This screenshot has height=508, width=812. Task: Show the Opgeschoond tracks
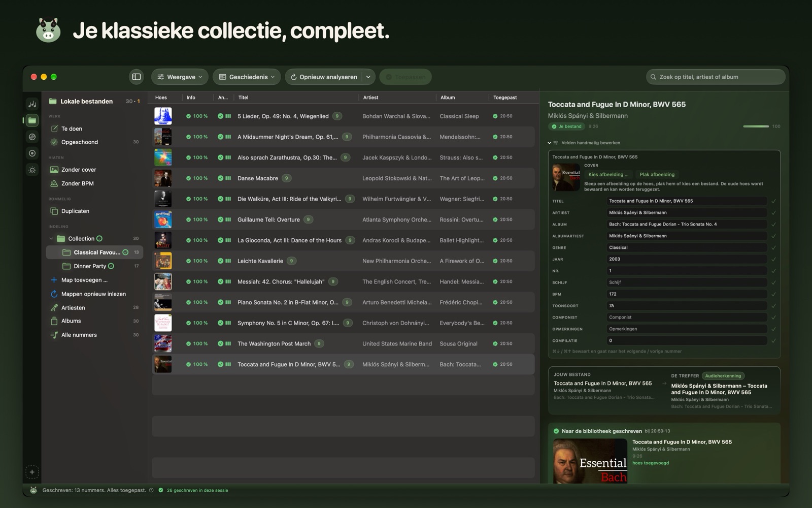(x=94, y=142)
